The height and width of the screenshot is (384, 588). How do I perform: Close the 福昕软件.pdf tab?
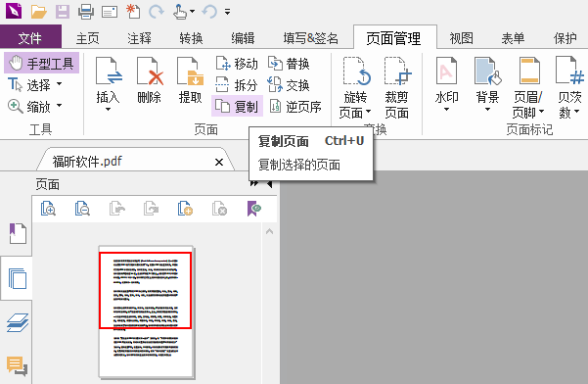tap(219, 163)
